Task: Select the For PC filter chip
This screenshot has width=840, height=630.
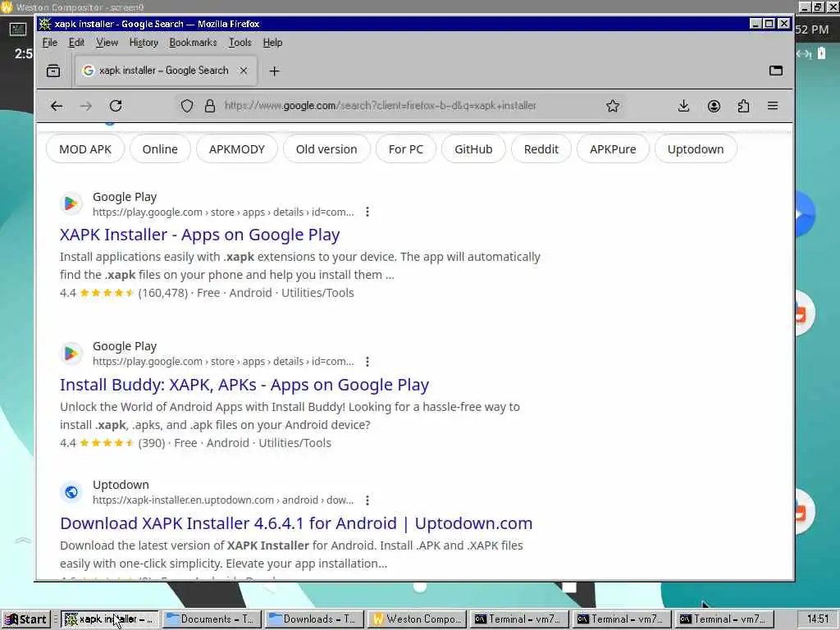Action: tap(405, 149)
